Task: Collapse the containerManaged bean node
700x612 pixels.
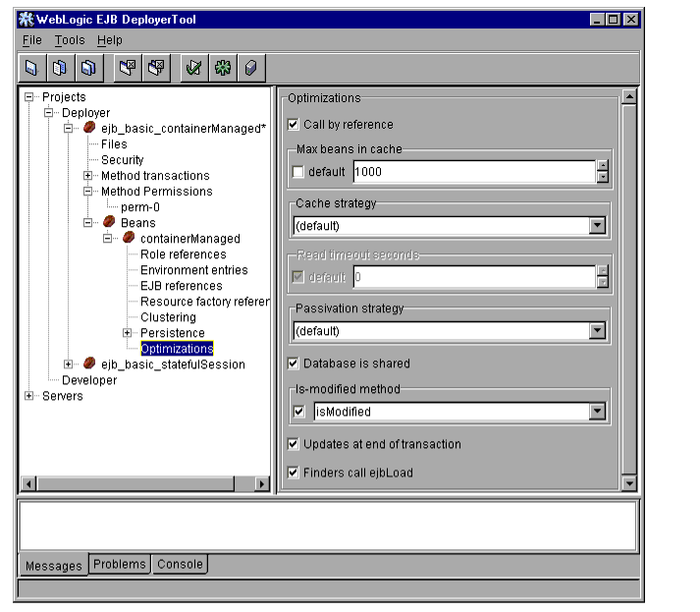Action: pos(108,239)
